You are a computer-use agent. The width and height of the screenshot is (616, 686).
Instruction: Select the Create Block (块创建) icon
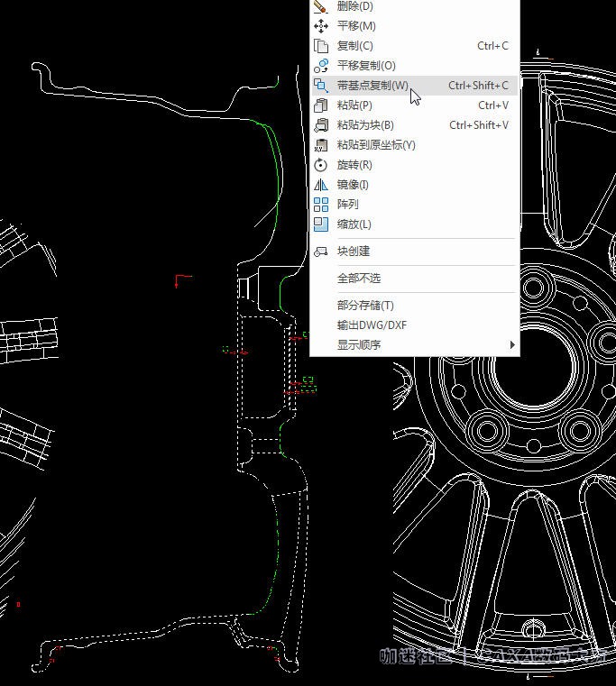[320, 252]
